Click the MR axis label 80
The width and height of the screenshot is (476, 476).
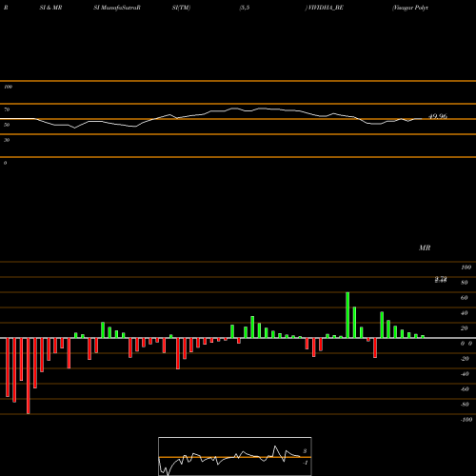point(465,283)
